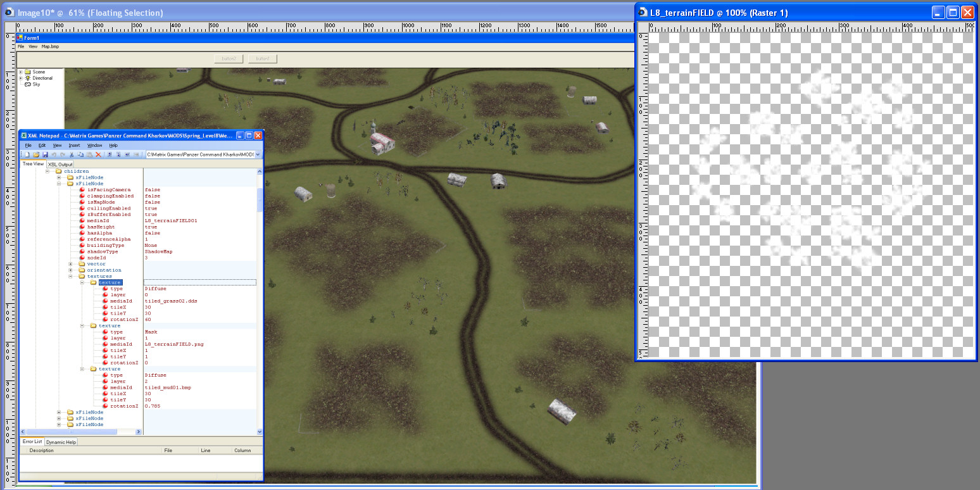Click the folder icon beside orientation node

(x=81, y=270)
